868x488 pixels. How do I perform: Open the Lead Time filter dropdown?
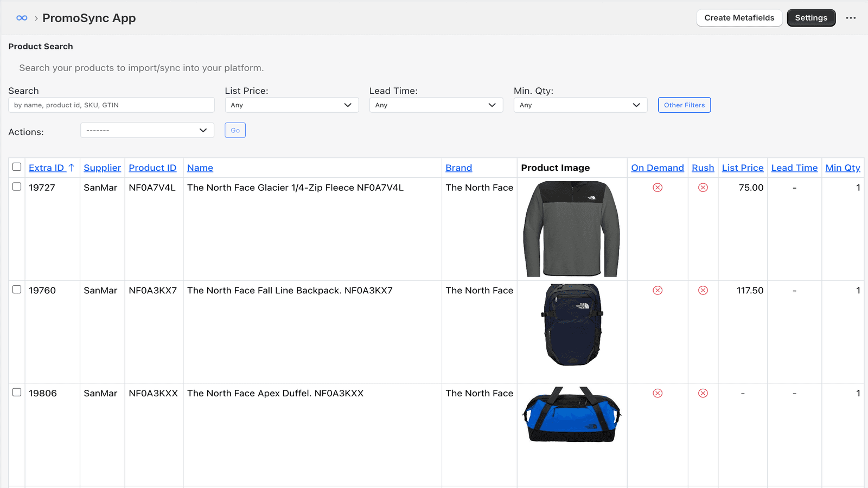(x=436, y=105)
